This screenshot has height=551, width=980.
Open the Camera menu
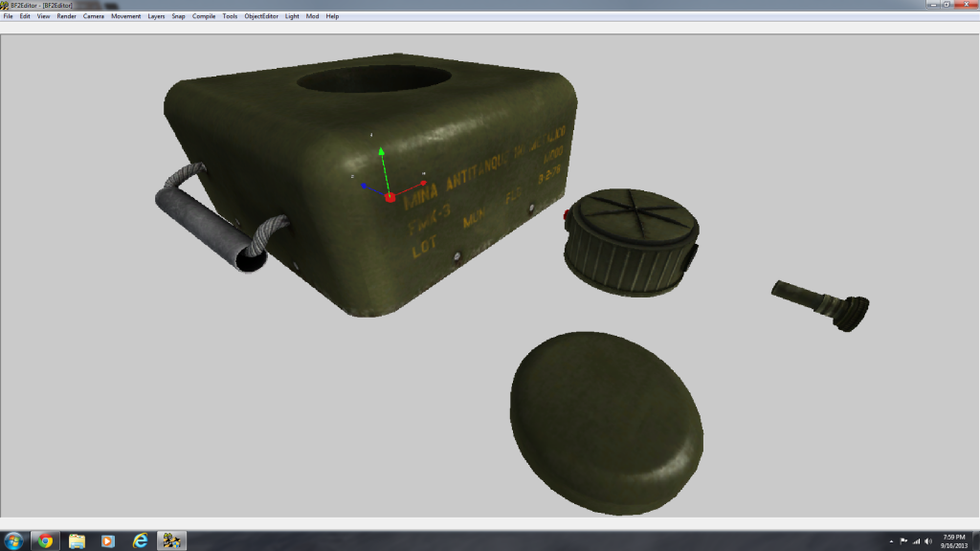(x=94, y=16)
